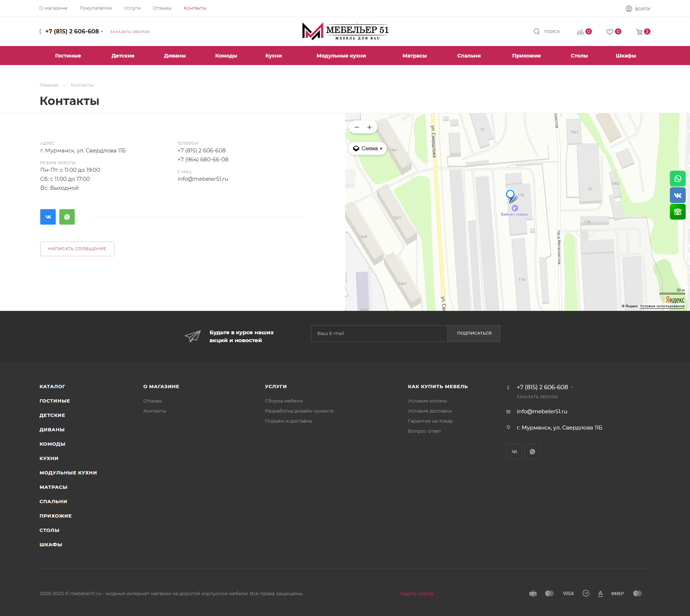Click the blue VK square in contacts
690x616 pixels.
coord(48,217)
